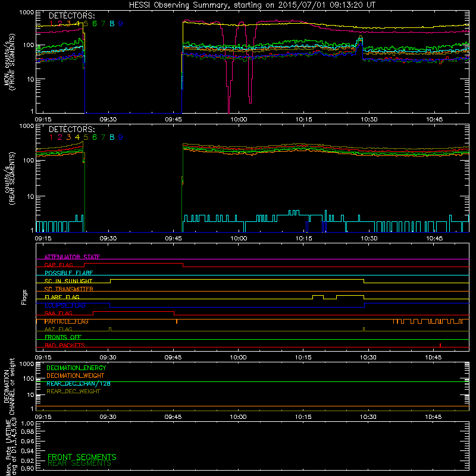Select DETECTORS: label in front segments panel
476x476 pixels.
[71, 15]
